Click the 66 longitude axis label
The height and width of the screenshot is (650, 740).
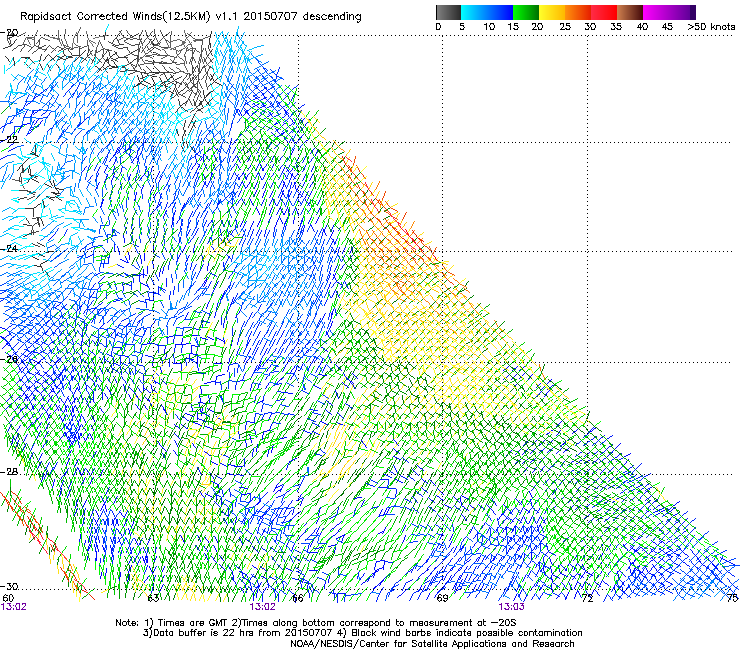pos(298,598)
